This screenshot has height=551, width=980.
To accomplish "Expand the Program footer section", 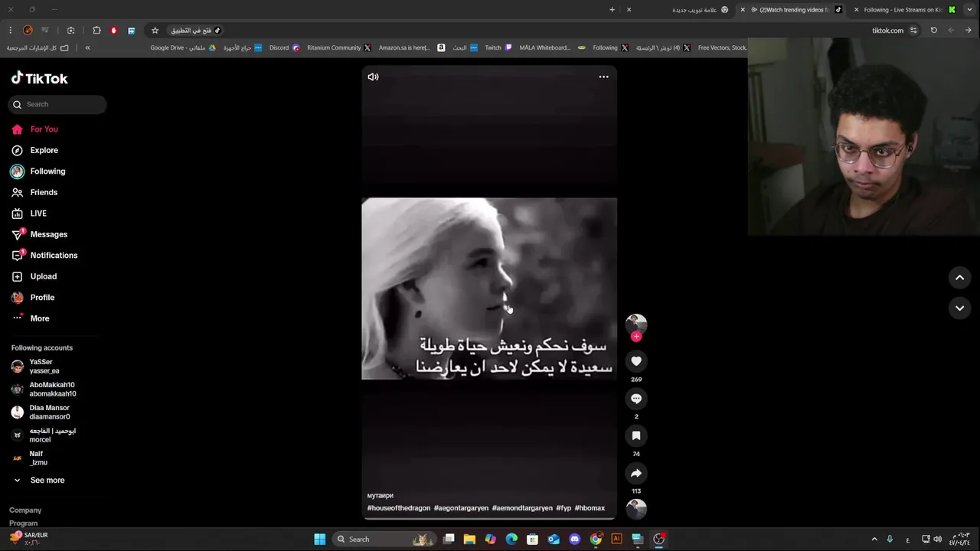I will pyautogui.click(x=24, y=523).
